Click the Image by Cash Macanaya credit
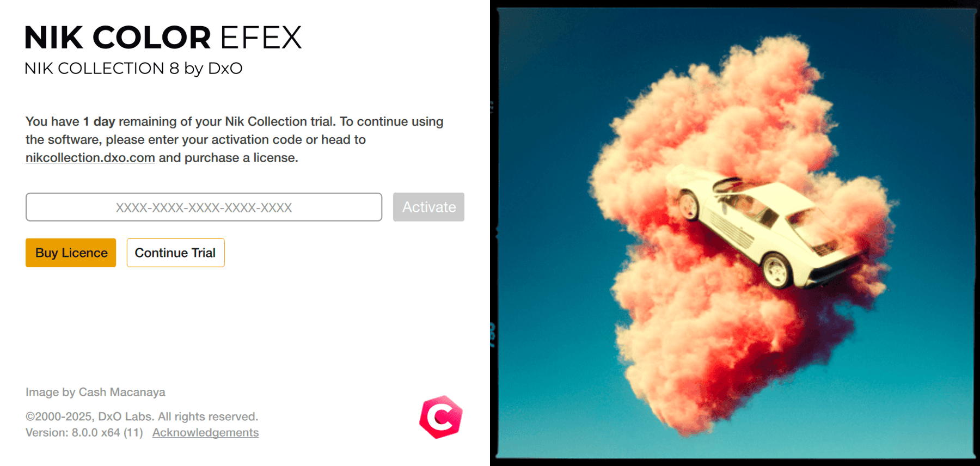 tap(95, 392)
